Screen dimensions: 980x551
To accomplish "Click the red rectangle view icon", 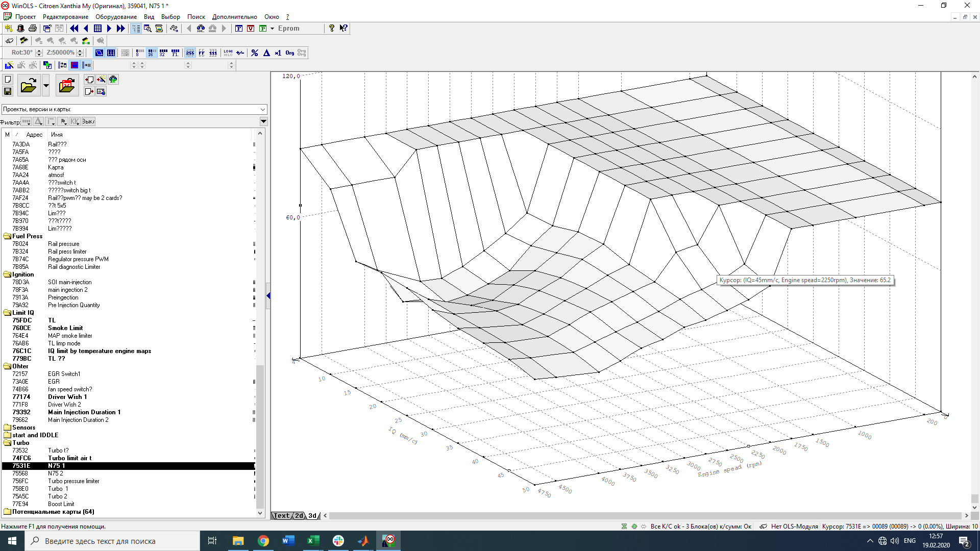I will [x=75, y=65].
